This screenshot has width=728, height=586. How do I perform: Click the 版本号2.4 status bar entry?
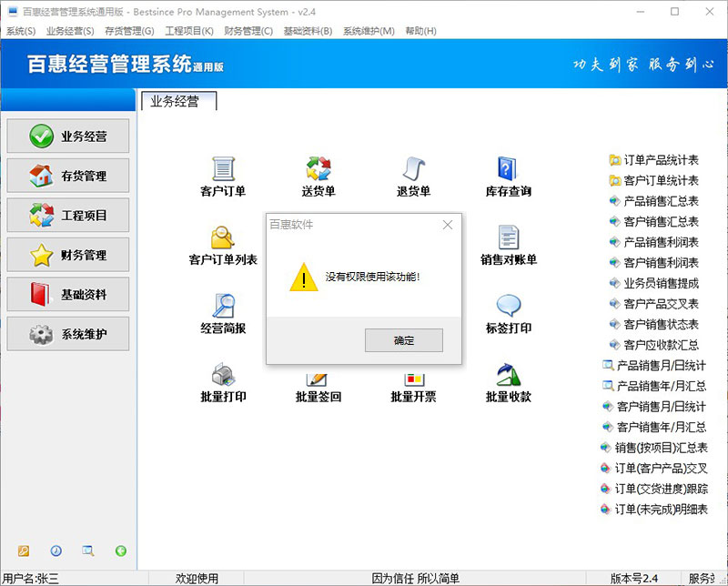[x=633, y=579]
